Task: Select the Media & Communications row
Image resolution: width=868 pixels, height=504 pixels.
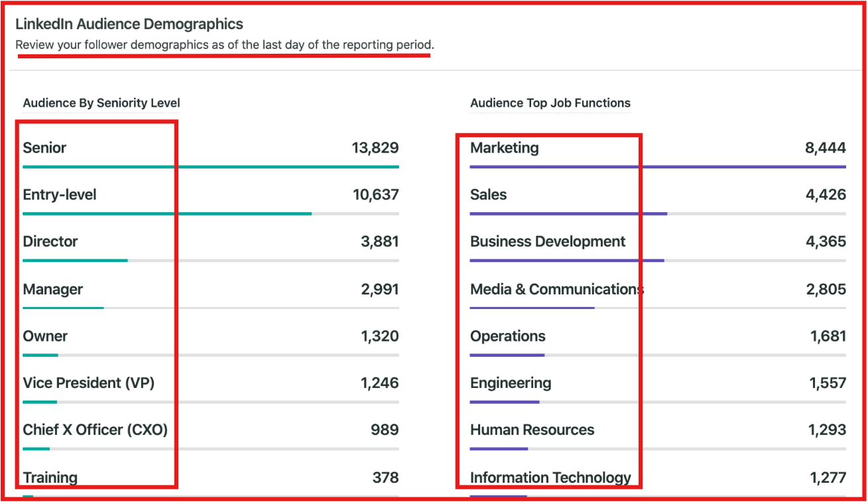Action: coord(556,289)
